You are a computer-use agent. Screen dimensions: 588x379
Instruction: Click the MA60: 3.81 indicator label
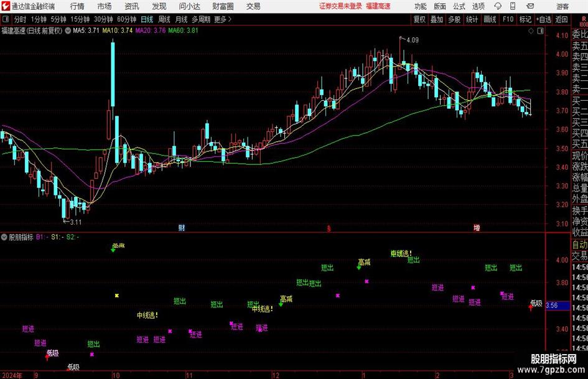click(x=183, y=30)
